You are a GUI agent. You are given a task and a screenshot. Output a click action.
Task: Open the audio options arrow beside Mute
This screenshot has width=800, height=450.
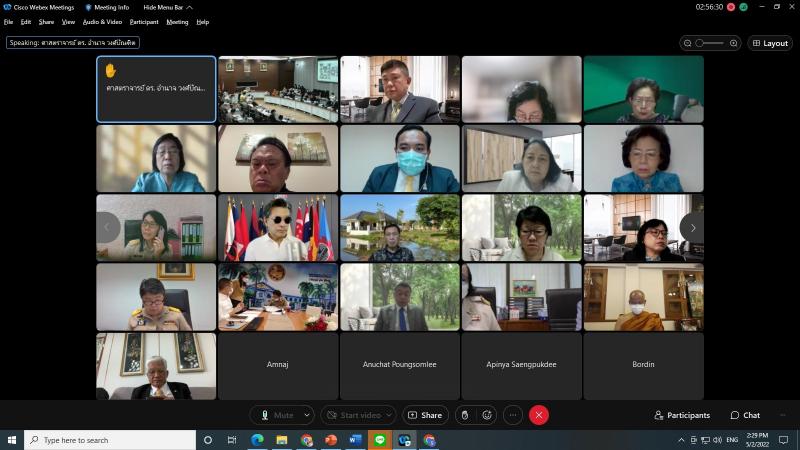307,415
